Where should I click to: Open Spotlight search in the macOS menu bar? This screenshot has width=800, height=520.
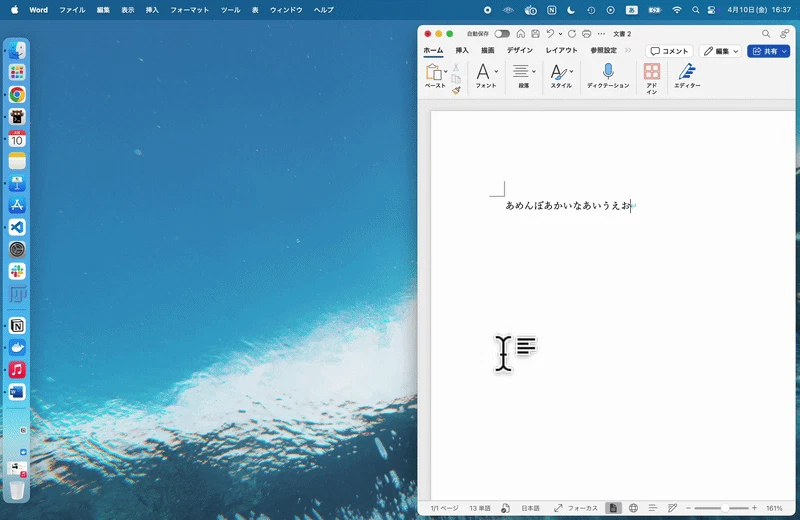[695, 10]
